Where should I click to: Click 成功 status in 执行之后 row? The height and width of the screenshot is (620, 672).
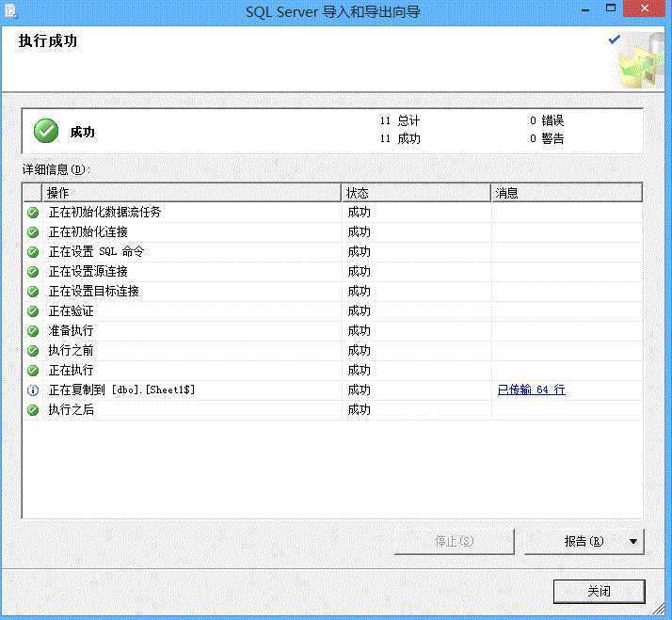pos(359,409)
